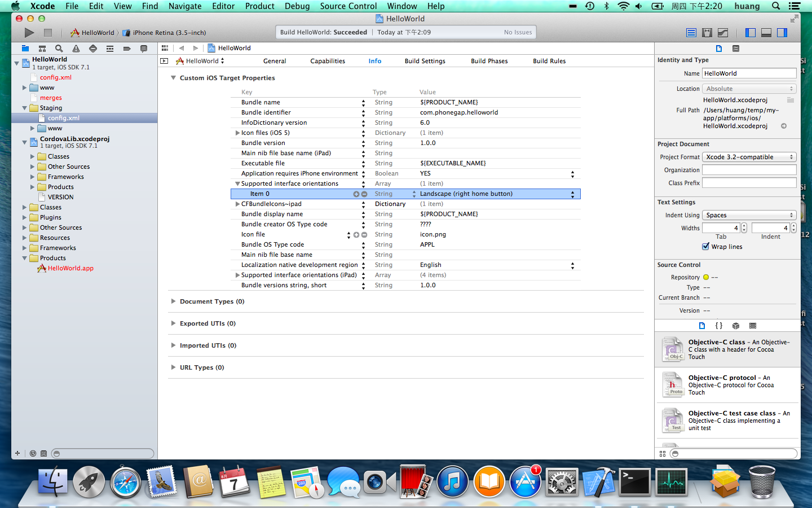This screenshot has height=508, width=812.
Task: Collapse Supported interface orientations array
Action: 237,184
